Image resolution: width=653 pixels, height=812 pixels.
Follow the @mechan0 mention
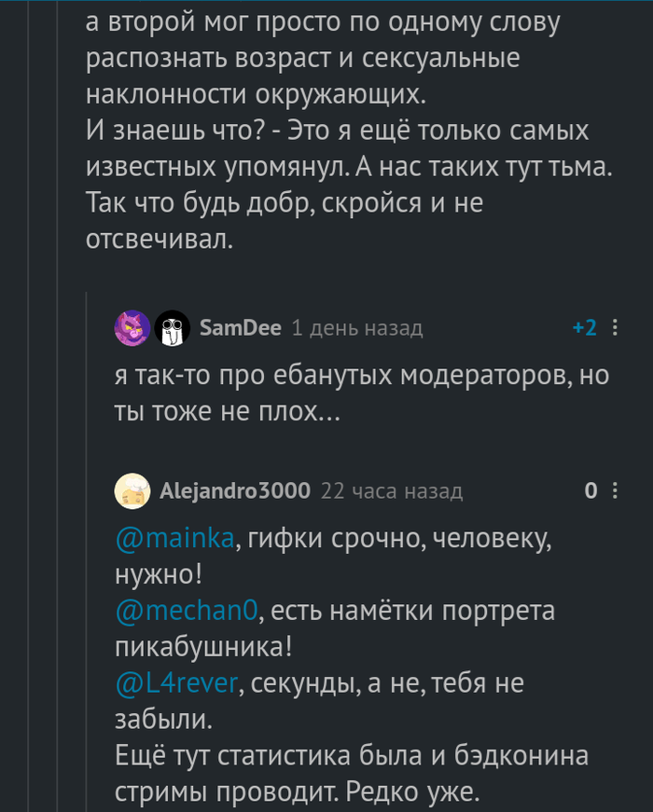point(186,612)
